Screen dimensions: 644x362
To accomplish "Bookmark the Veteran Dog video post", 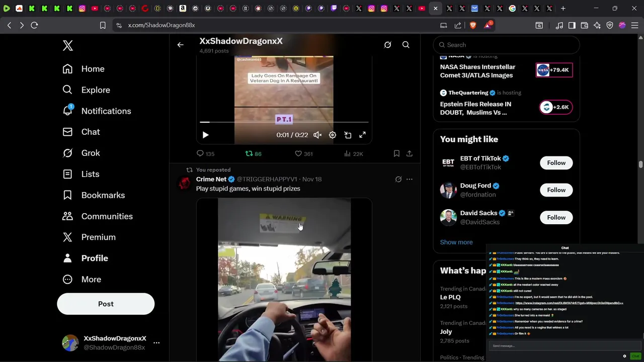I will pos(396,154).
